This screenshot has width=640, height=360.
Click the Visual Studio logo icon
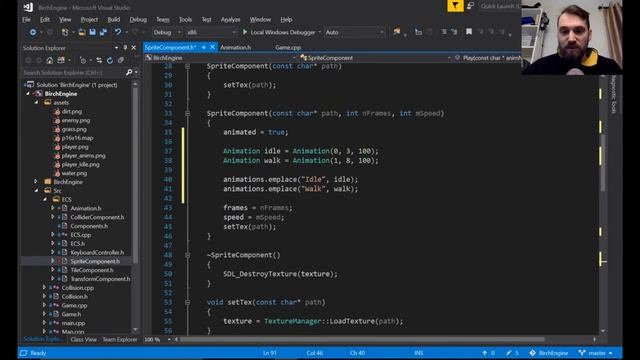28,7
